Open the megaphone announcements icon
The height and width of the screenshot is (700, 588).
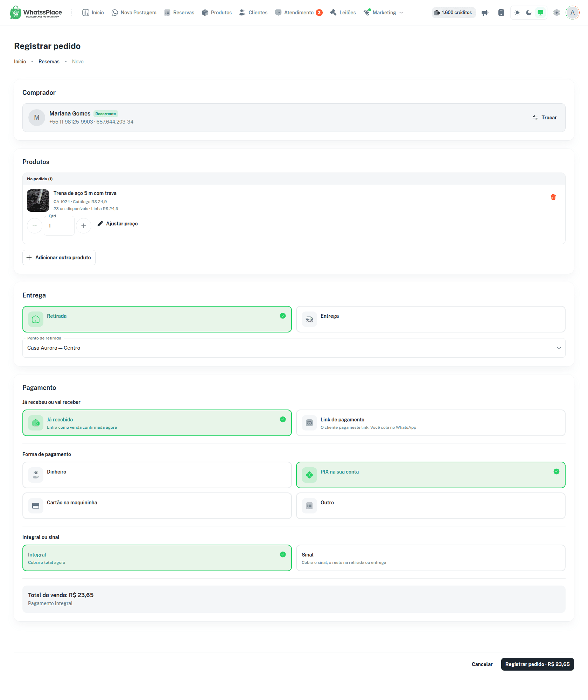pyautogui.click(x=485, y=13)
